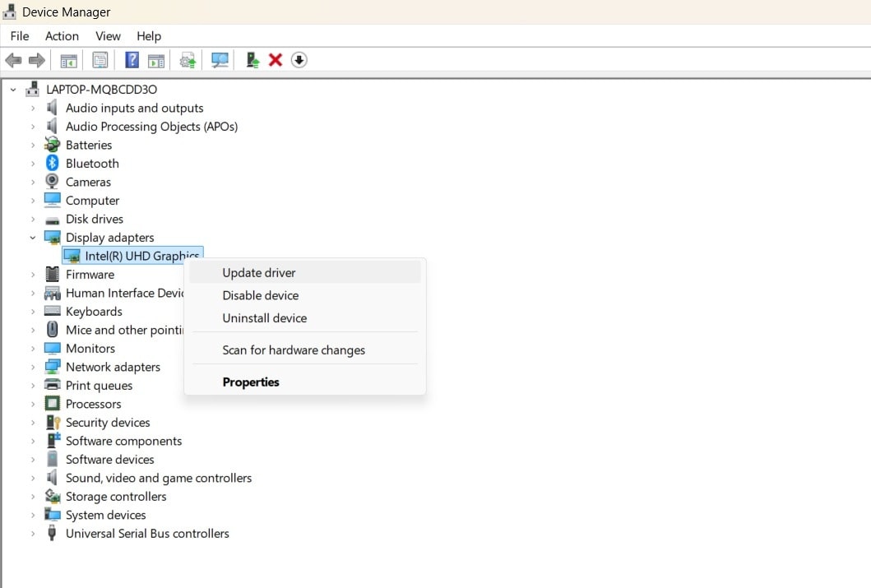Viewport: 871px width, 588px height.
Task: Click the blue Help question-mark icon
Action: point(132,59)
